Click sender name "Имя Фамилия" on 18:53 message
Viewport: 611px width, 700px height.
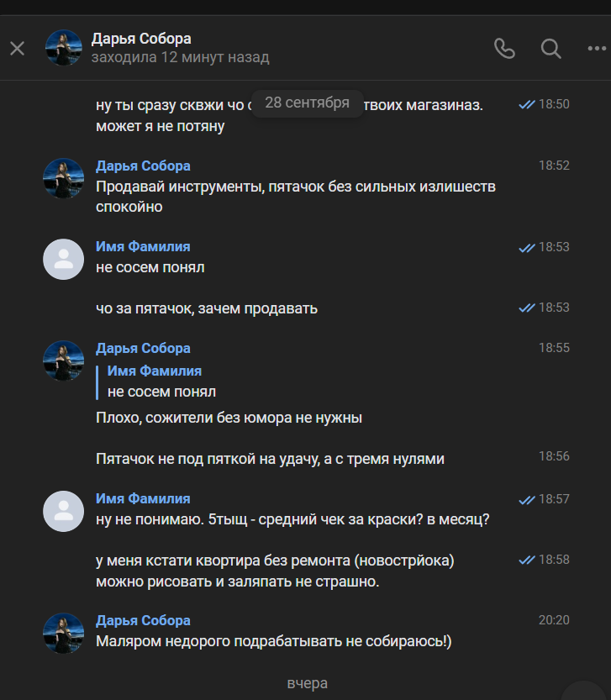[x=143, y=246]
